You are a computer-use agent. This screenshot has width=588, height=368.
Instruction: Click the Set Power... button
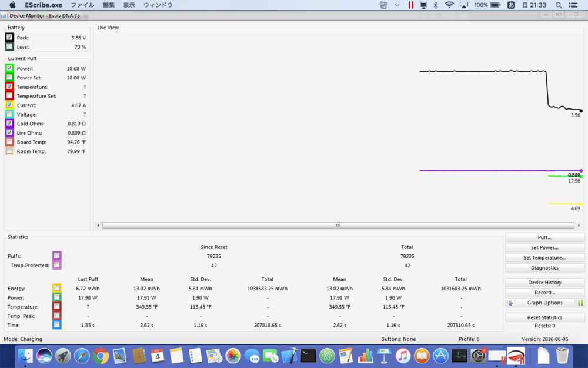(545, 247)
